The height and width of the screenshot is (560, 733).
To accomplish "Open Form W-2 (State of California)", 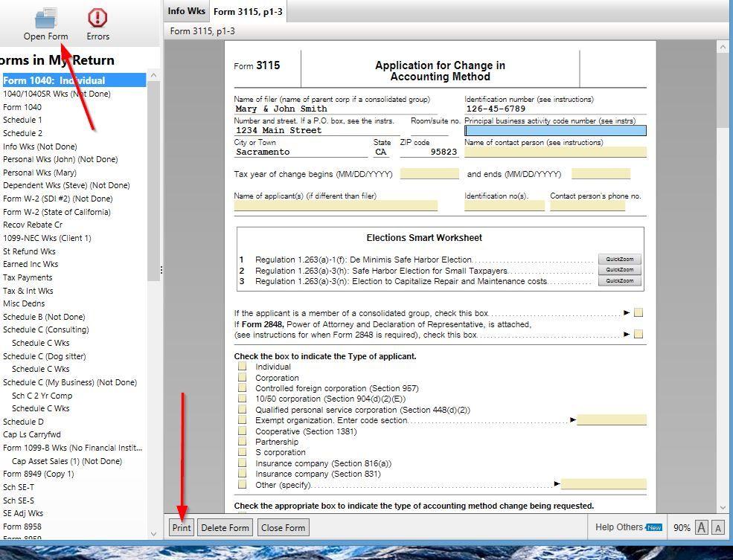I will (x=57, y=211).
